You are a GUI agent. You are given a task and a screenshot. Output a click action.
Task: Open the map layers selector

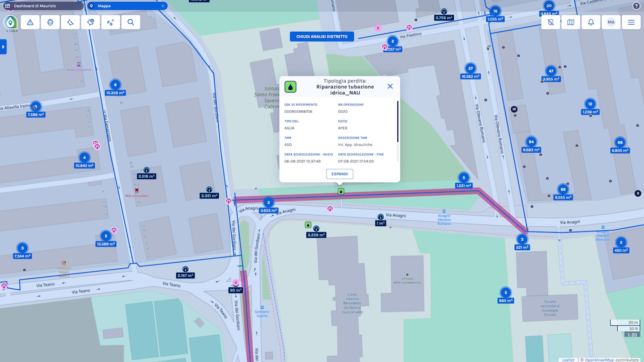click(x=571, y=22)
